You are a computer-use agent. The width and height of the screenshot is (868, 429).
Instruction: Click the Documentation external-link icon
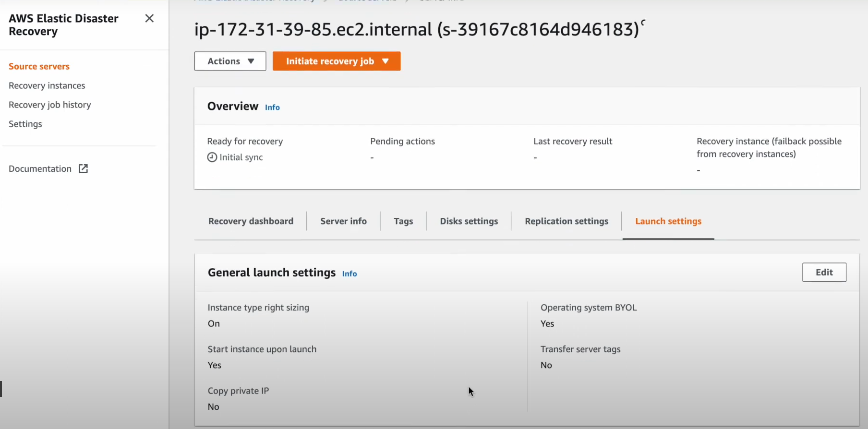coord(83,168)
